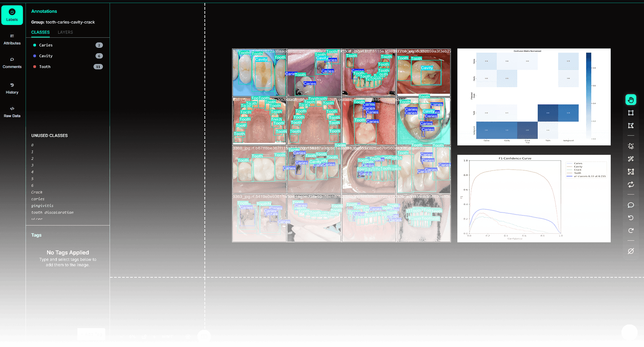644x347 pixels.
Task: Mark image as null with slashed circle
Action: [x=631, y=251]
